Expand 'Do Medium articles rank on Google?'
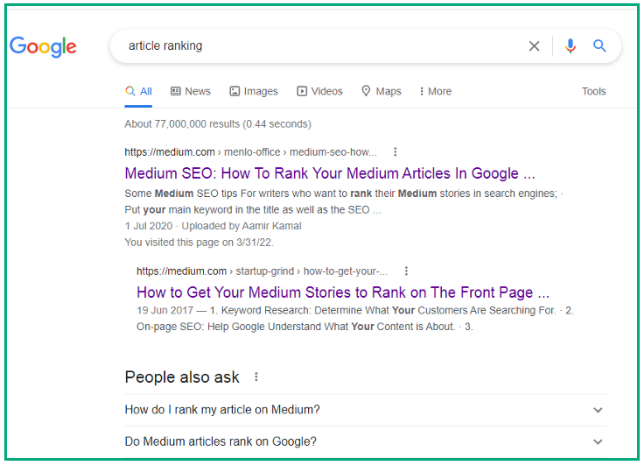This screenshot has height=464, width=643. (x=365, y=441)
